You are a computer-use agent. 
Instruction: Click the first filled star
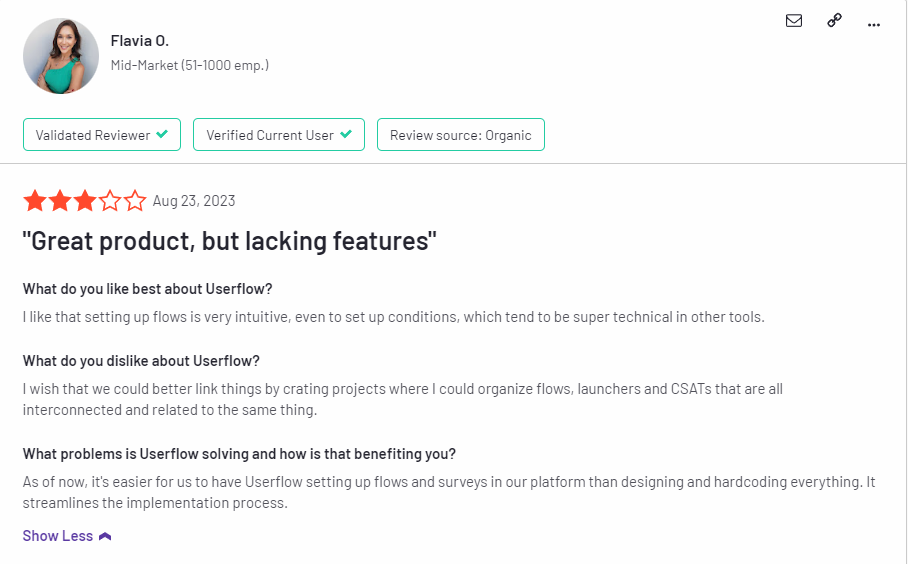tap(35, 201)
